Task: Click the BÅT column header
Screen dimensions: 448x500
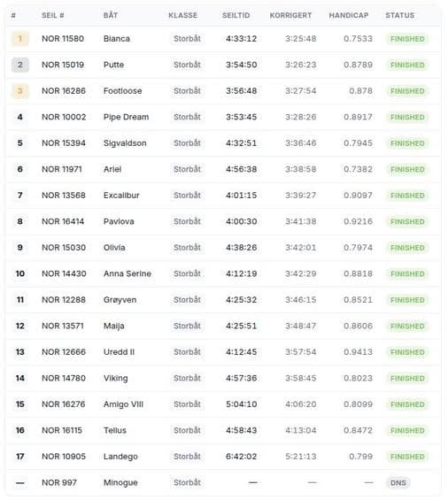Action: tap(111, 15)
